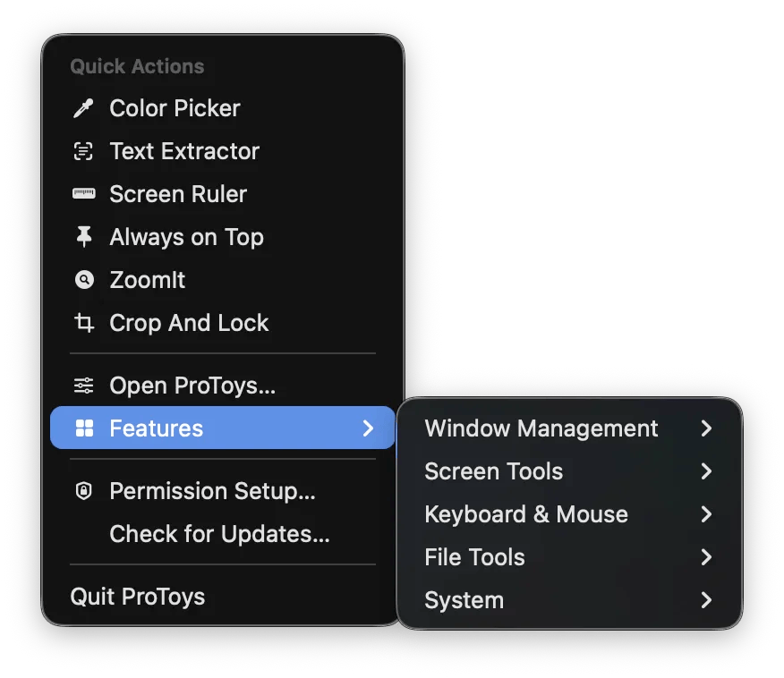Open the File Tools submenu item

(x=569, y=557)
